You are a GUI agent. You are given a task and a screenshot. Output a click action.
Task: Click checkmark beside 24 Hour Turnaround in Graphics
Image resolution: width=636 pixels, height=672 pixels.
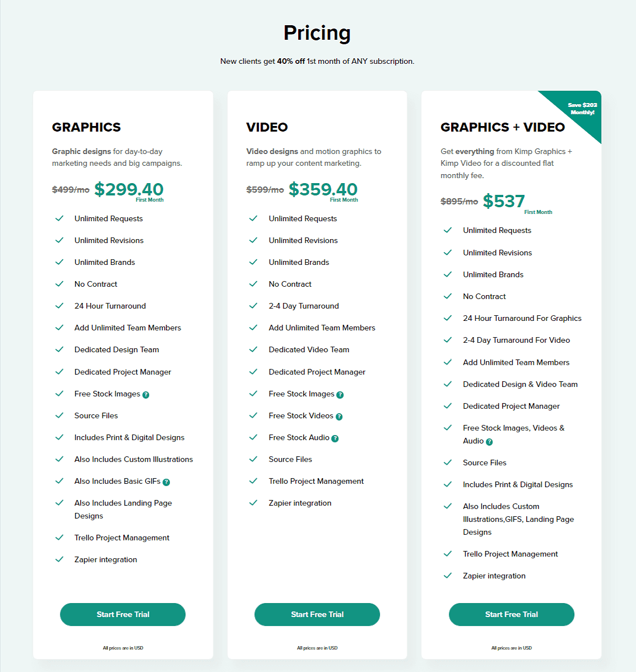point(59,306)
